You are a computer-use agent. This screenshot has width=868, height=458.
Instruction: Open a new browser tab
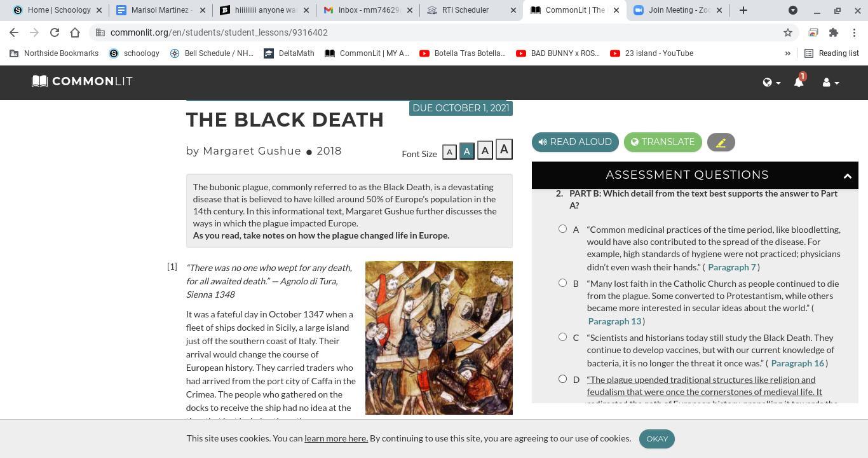(x=743, y=10)
